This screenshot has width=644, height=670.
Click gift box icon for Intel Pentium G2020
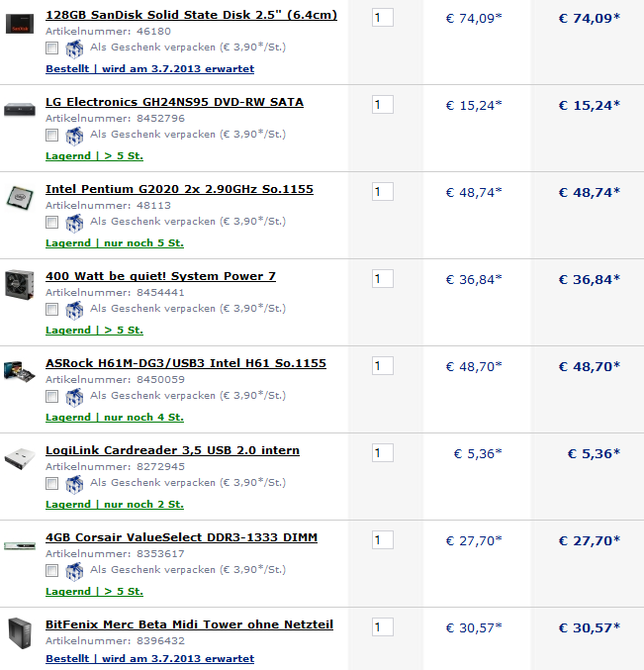coord(74,223)
